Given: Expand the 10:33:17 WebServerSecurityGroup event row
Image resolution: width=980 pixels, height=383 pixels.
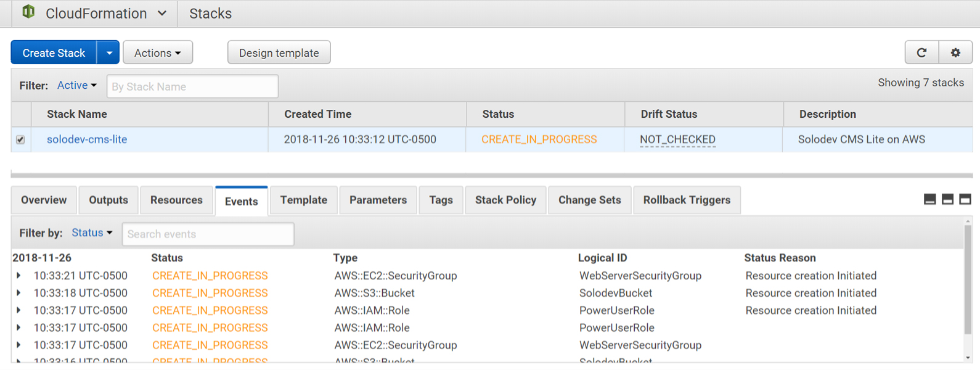Looking at the screenshot, I should point(18,345).
